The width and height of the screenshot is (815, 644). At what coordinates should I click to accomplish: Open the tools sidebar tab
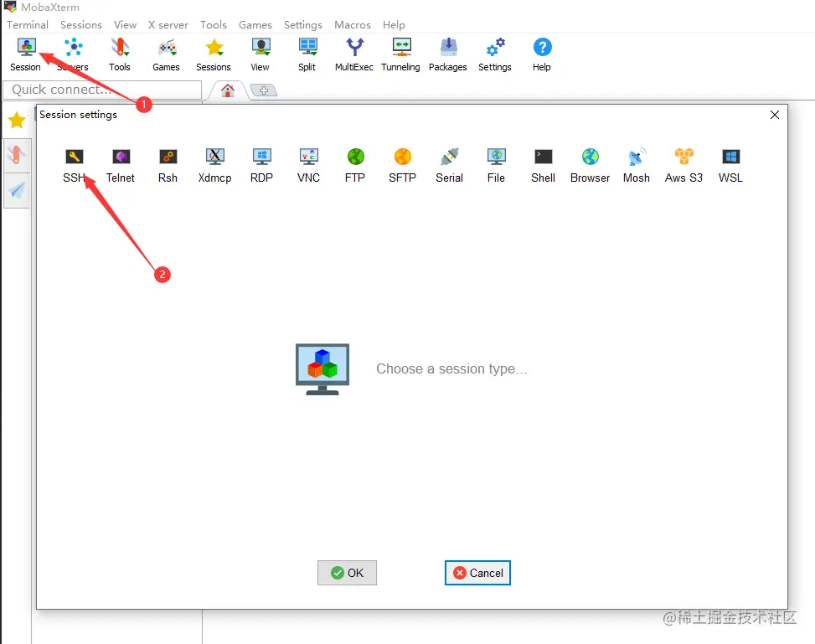[17, 155]
